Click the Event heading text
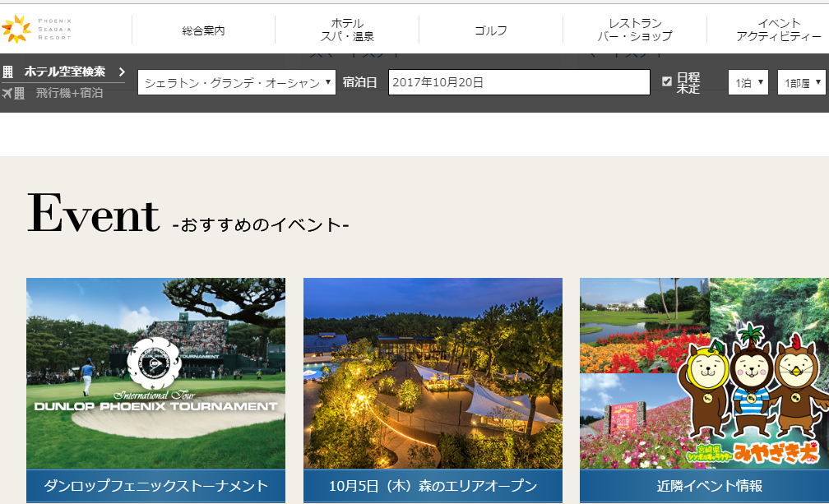 (x=93, y=214)
